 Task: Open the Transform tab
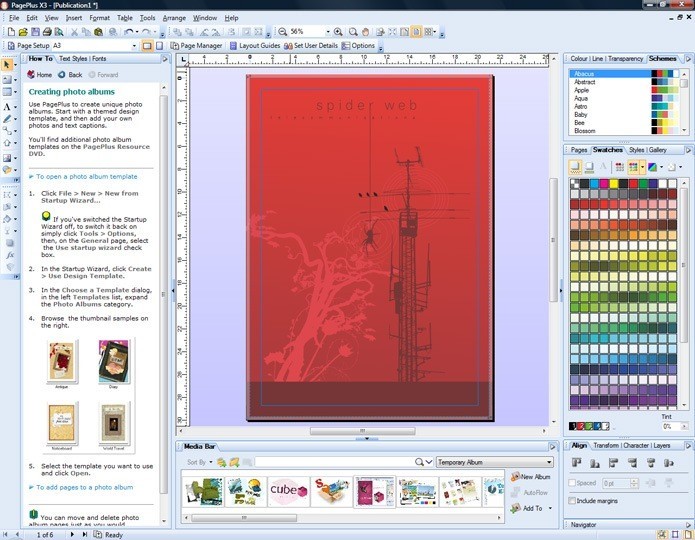[606, 446]
